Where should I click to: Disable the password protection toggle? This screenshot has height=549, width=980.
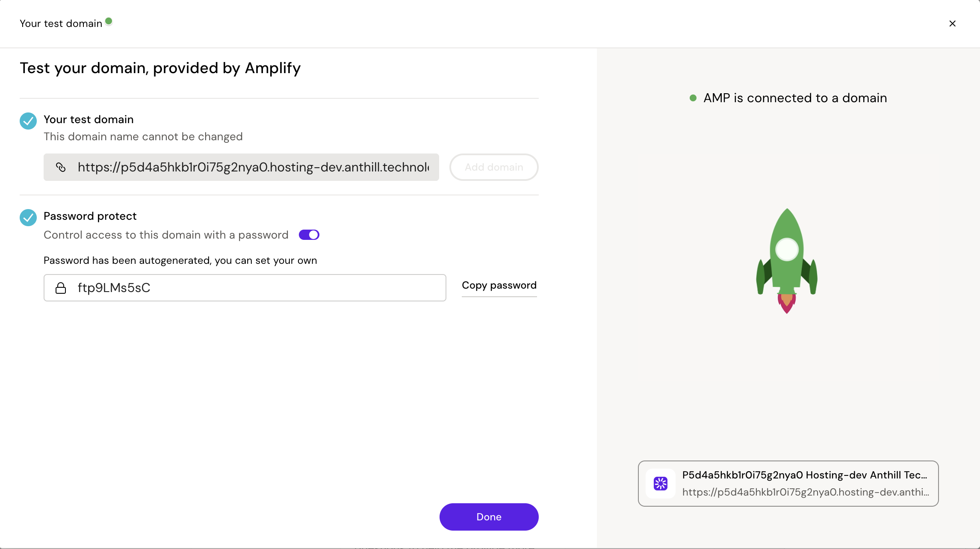(x=309, y=235)
